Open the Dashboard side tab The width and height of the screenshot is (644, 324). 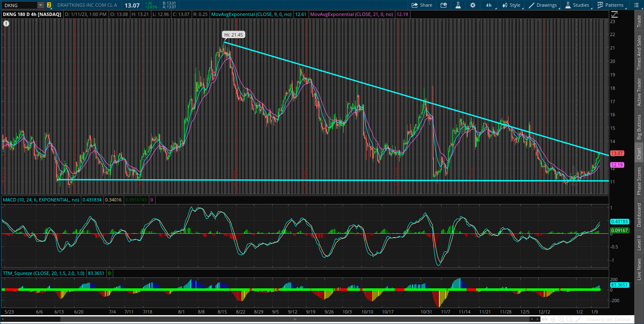(639, 215)
